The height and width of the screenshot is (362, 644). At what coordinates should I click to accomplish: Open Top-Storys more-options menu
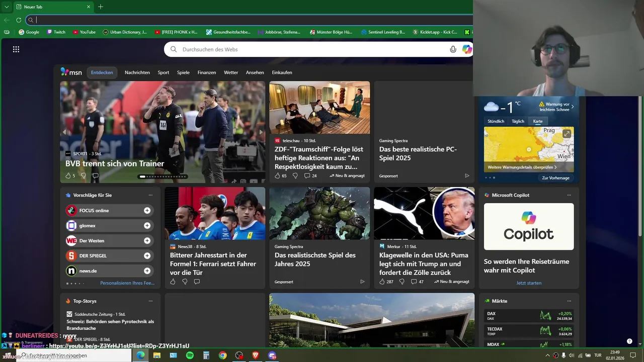pyautogui.click(x=150, y=301)
